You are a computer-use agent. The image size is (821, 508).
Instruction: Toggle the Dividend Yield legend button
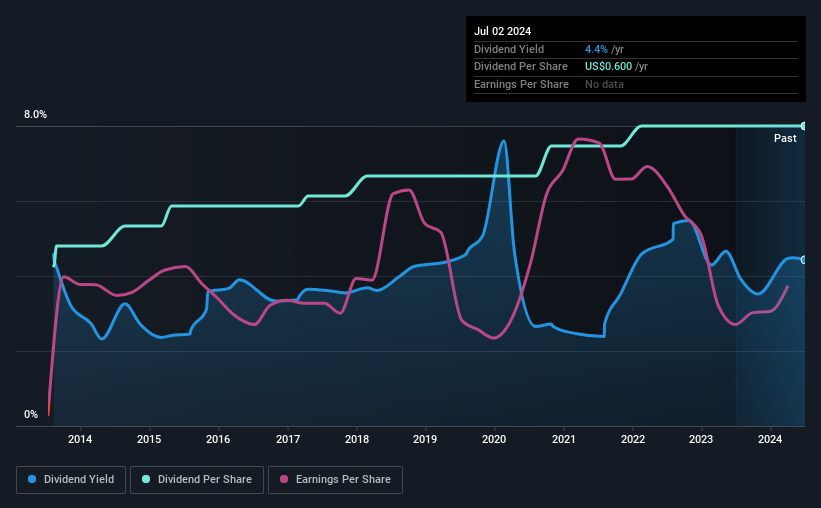point(71,480)
